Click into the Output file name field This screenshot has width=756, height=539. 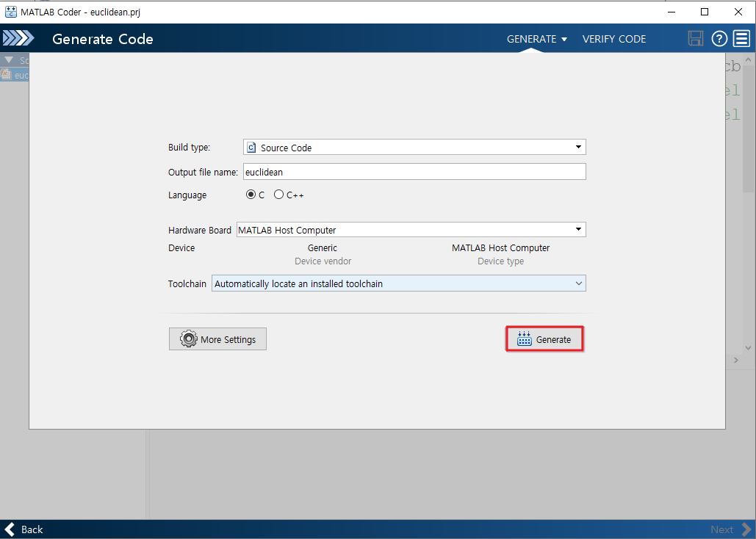tap(414, 172)
